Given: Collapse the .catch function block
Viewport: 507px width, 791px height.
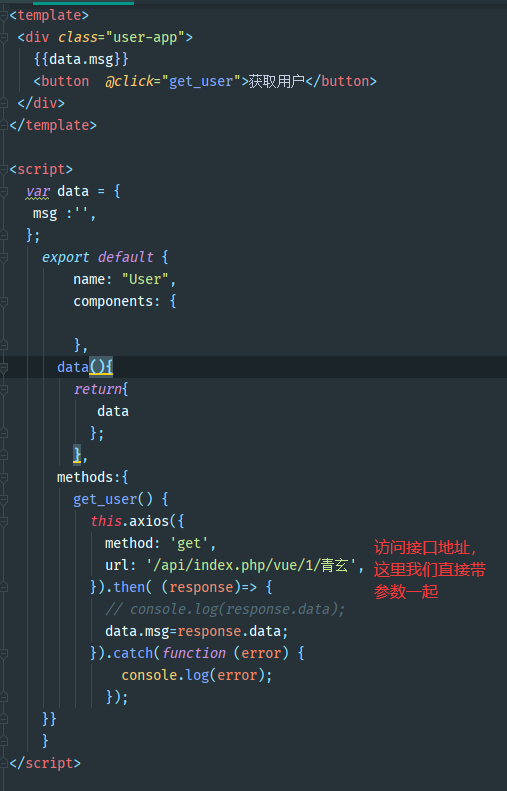Looking at the screenshot, I should tap(4, 653).
